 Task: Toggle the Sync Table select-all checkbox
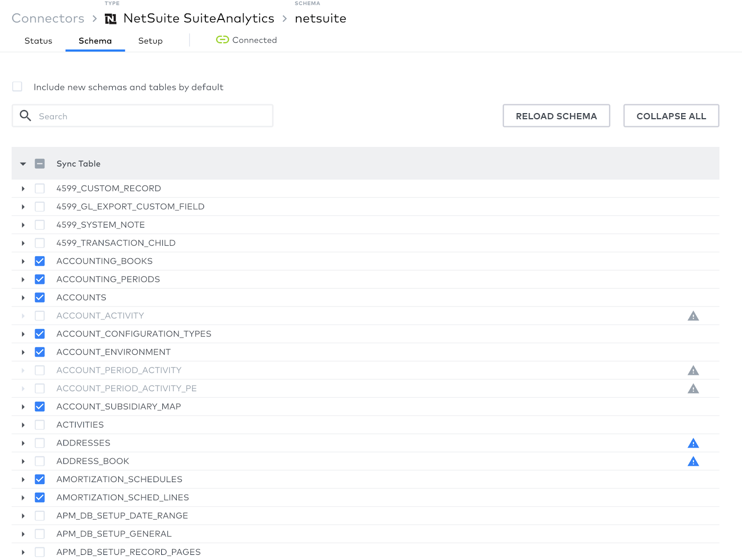pyautogui.click(x=40, y=164)
